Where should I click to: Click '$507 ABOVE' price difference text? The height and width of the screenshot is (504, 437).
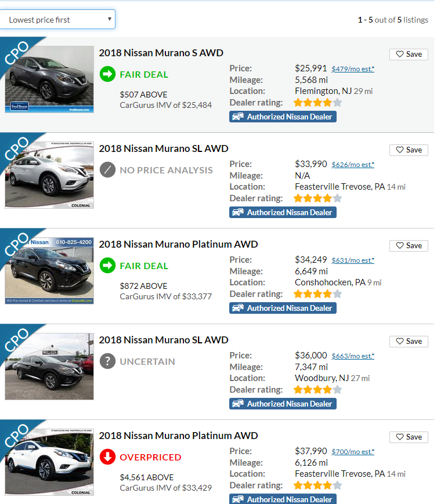pyautogui.click(x=143, y=95)
